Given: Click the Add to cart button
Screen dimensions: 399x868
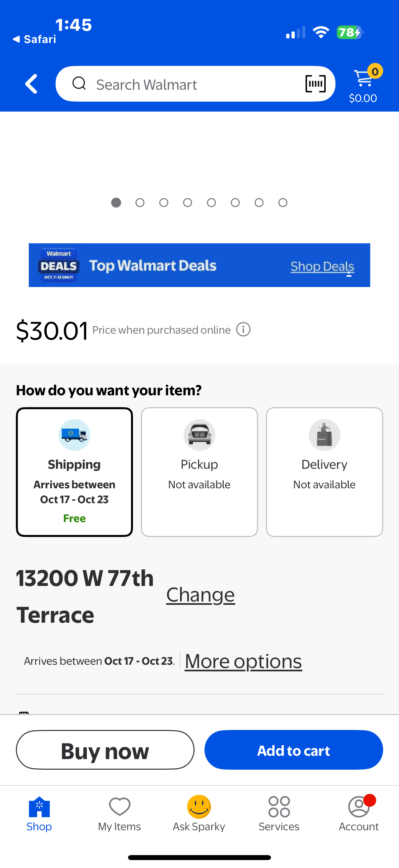Looking at the screenshot, I should coord(293,750).
